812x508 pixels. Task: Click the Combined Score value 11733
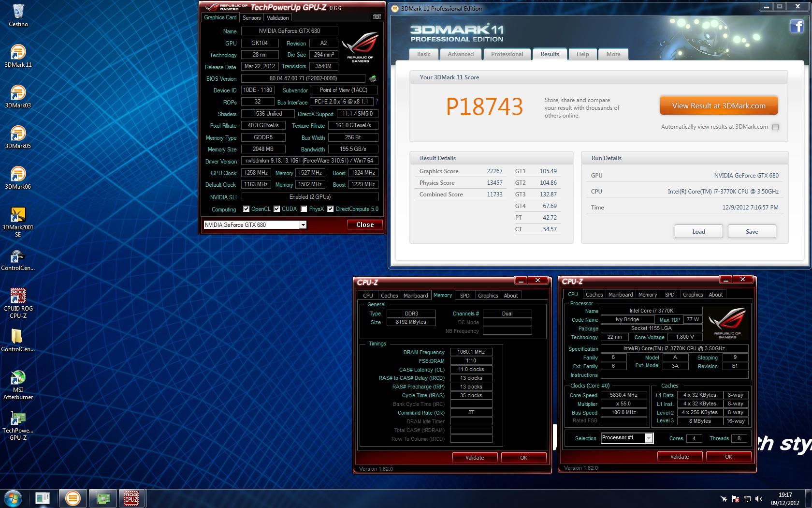point(494,194)
